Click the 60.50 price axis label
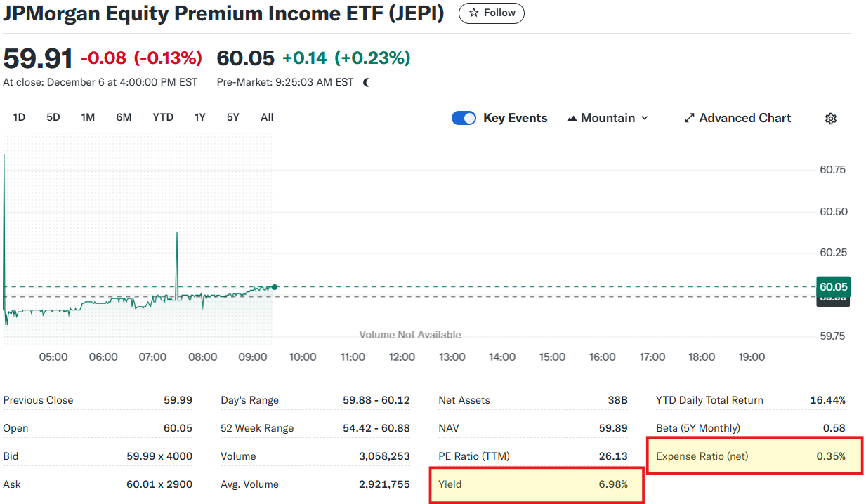The image size is (866, 504). tap(833, 211)
